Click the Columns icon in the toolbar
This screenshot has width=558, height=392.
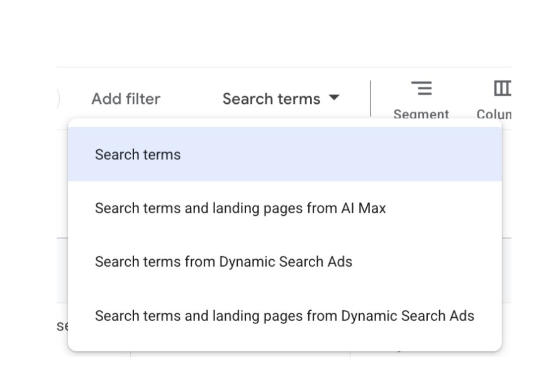tap(501, 89)
